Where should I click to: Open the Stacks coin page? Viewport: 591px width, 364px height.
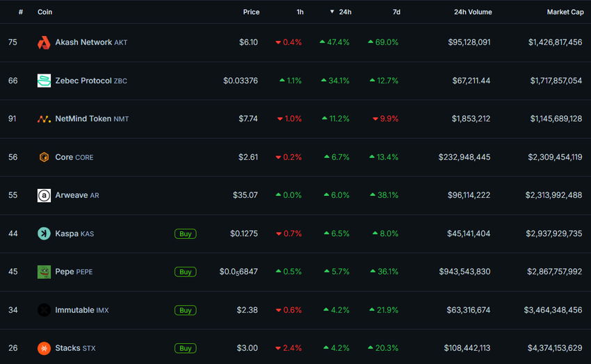click(75, 348)
